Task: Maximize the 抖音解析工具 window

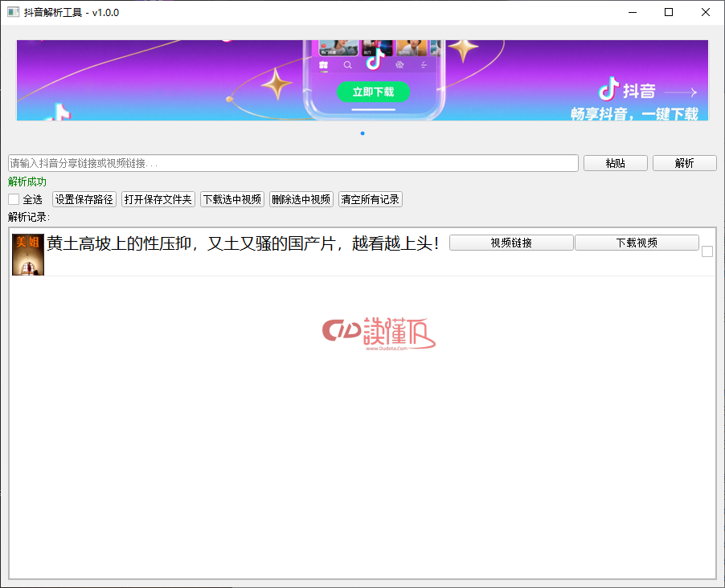Action: click(x=669, y=13)
